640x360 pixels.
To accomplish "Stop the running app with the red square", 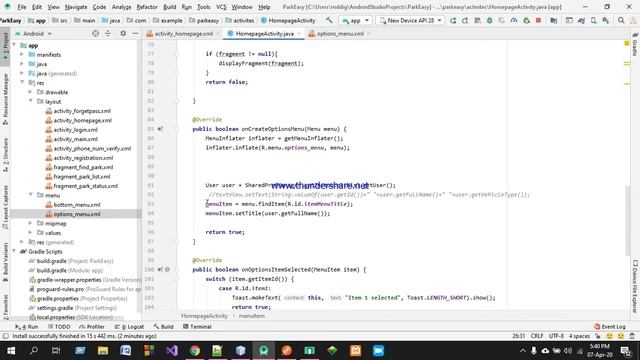I will 538,20.
